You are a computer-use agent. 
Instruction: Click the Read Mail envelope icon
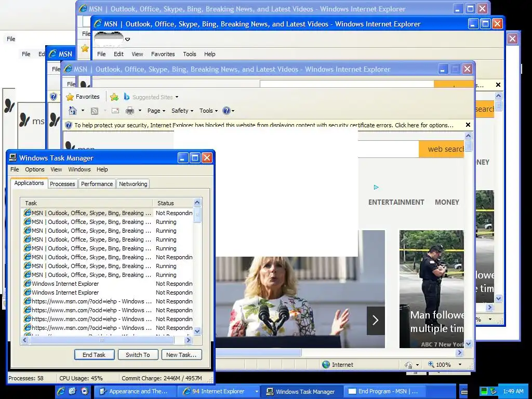point(115,111)
